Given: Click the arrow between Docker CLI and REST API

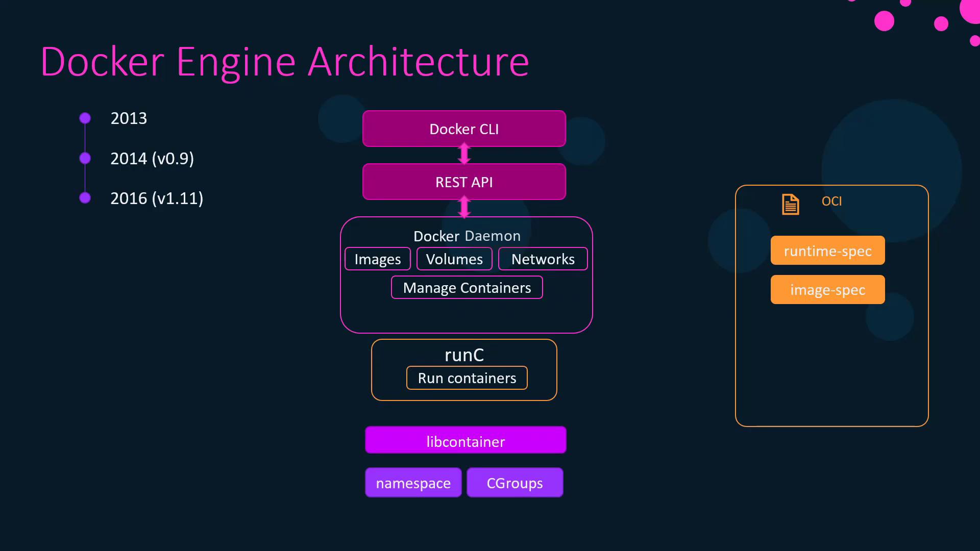Looking at the screenshot, I should click(464, 154).
